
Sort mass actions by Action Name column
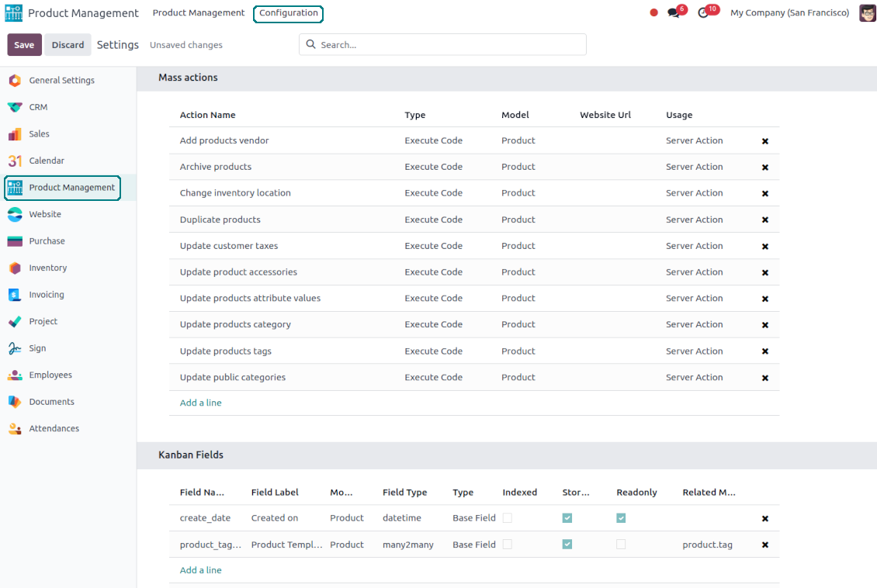click(x=207, y=115)
